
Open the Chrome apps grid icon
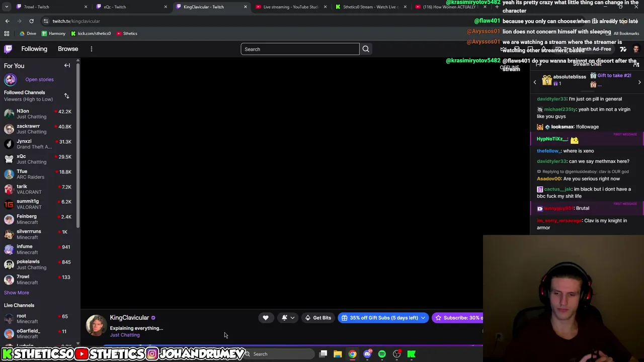point(7,33)
